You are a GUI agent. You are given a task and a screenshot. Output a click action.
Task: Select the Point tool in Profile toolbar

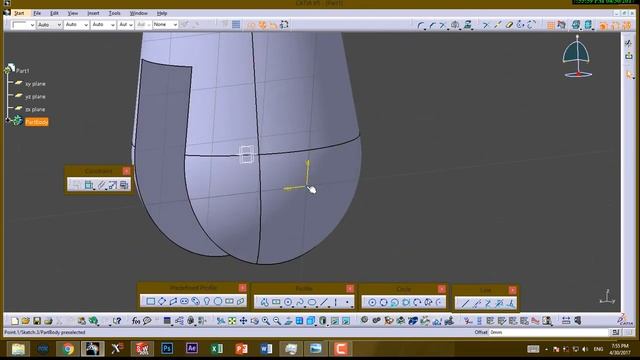(x=347, y=302)
